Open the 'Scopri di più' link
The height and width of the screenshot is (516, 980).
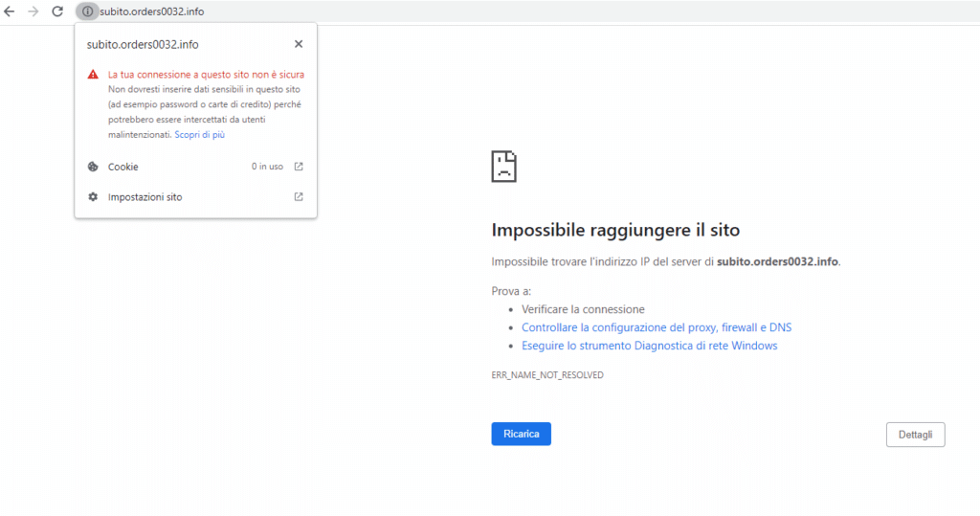[x=199, y=134]
